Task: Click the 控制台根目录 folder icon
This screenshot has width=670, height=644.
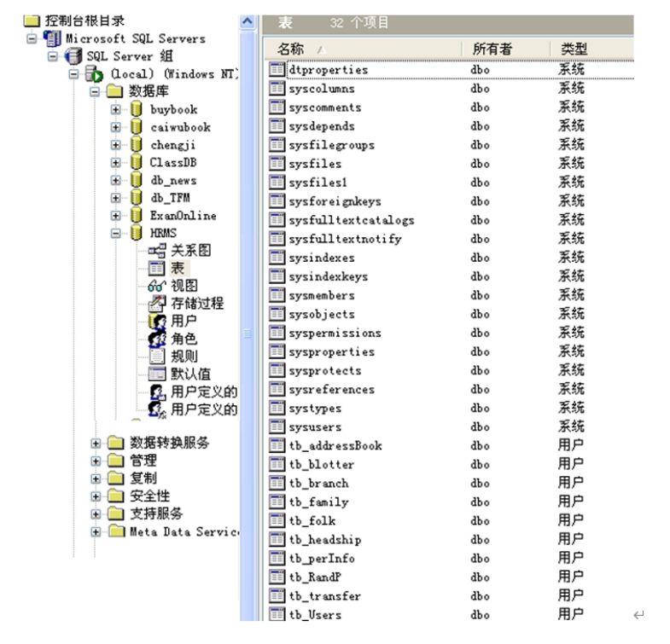Action: coord(32,20)
